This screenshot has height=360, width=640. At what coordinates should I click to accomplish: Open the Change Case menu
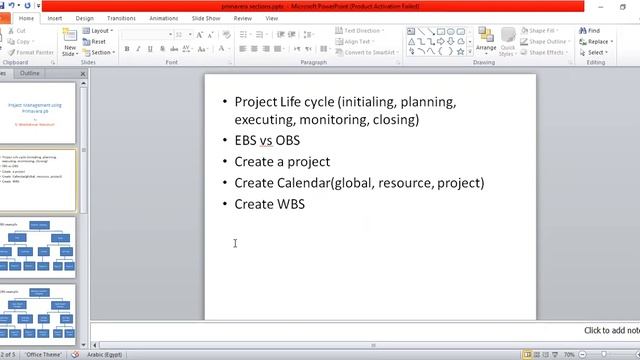(x=202, y=49)
